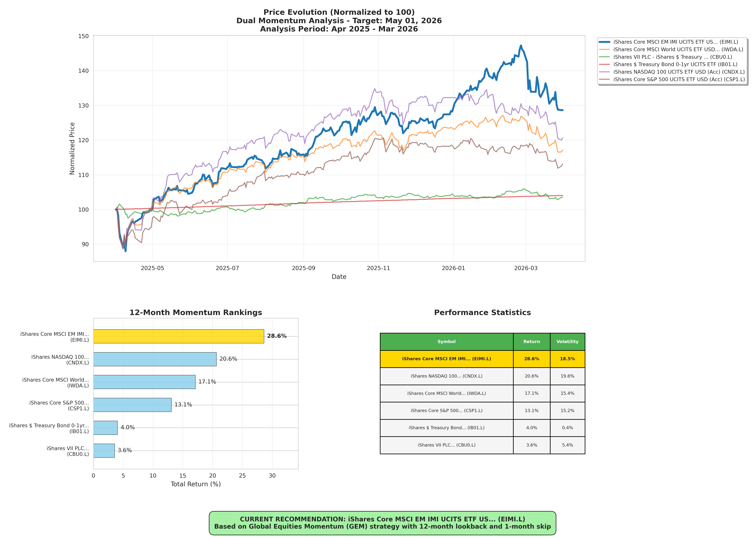The image size is (756, 539).
Task: Click the "iShares $ Treasury Bond 0-1yr... (IB01.L)" bar axis label
Action: click(x=49, y=428)
